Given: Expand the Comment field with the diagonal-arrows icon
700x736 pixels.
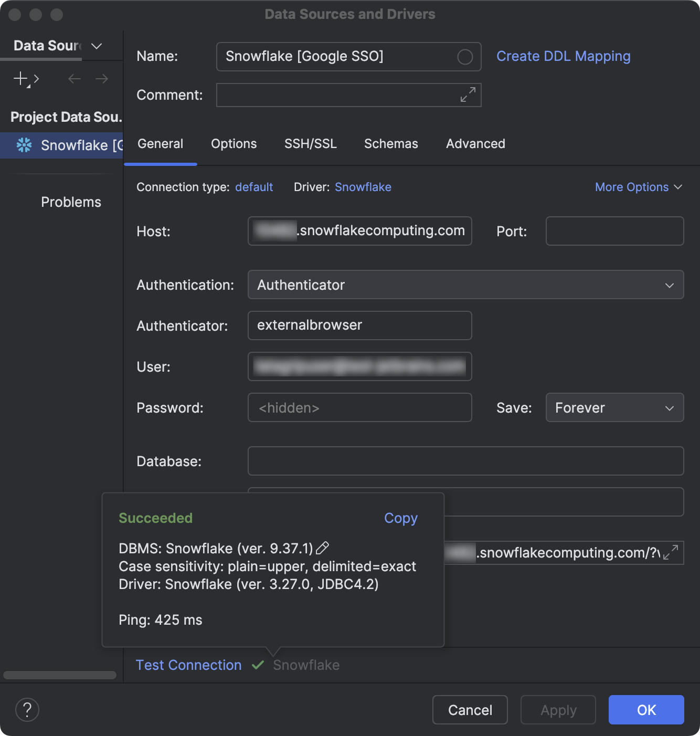Looking at the screenshot, I should click(x=467, y=96).
